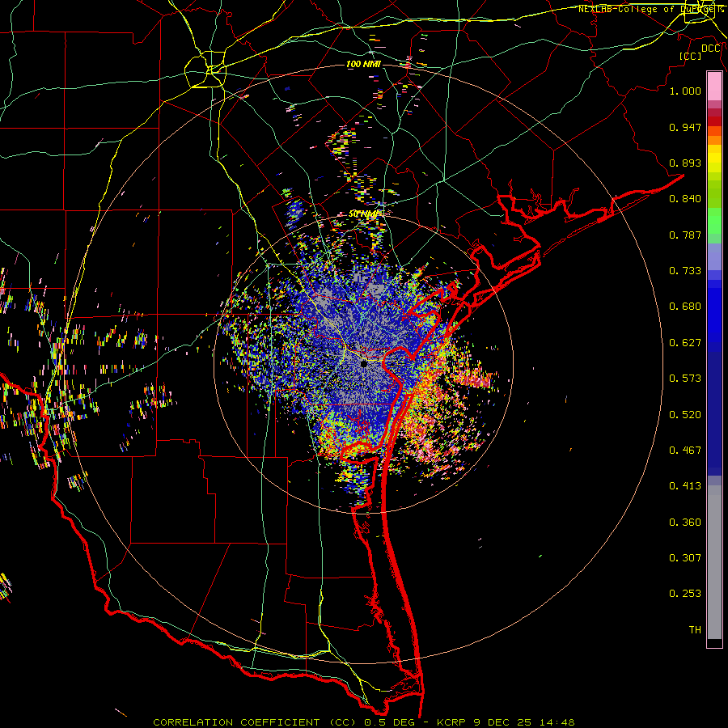Select the 0.307 legend value
This screenshot has width=728, height=728.
click(x=685, y=558)
